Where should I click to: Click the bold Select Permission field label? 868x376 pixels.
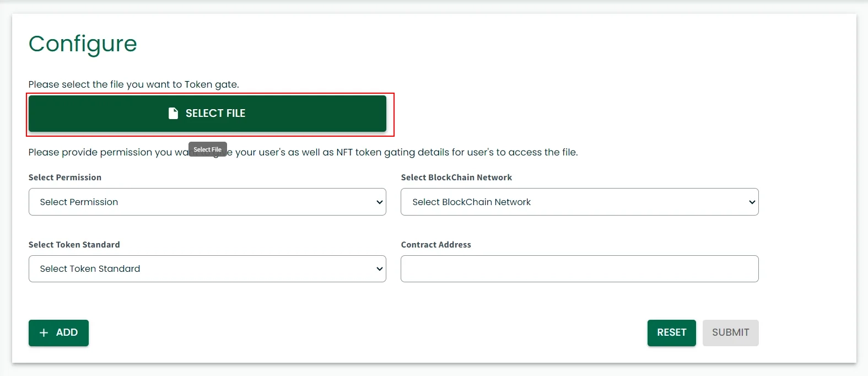click(x=65, y=178)
